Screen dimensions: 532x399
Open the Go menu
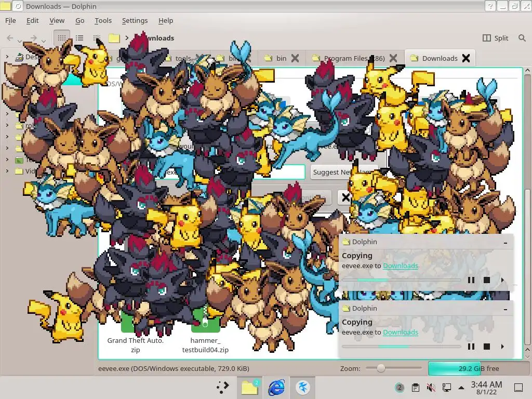coord(79,21)
